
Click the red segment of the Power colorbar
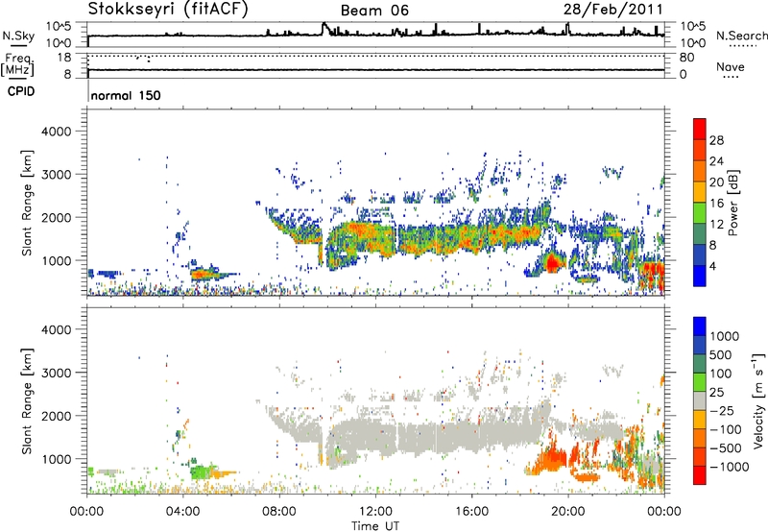pyautogui.click(x=700, y=129)
